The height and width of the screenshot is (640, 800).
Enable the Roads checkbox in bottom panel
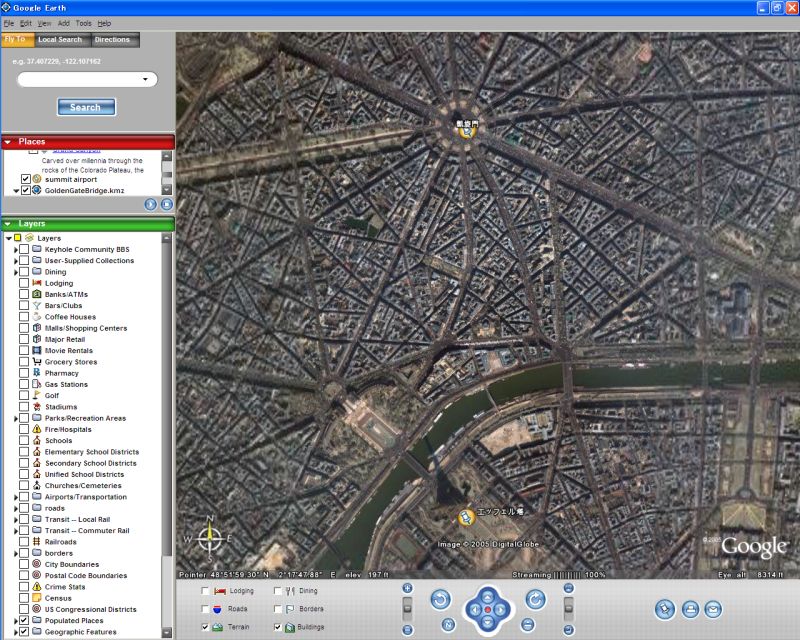tap(206, 608)
